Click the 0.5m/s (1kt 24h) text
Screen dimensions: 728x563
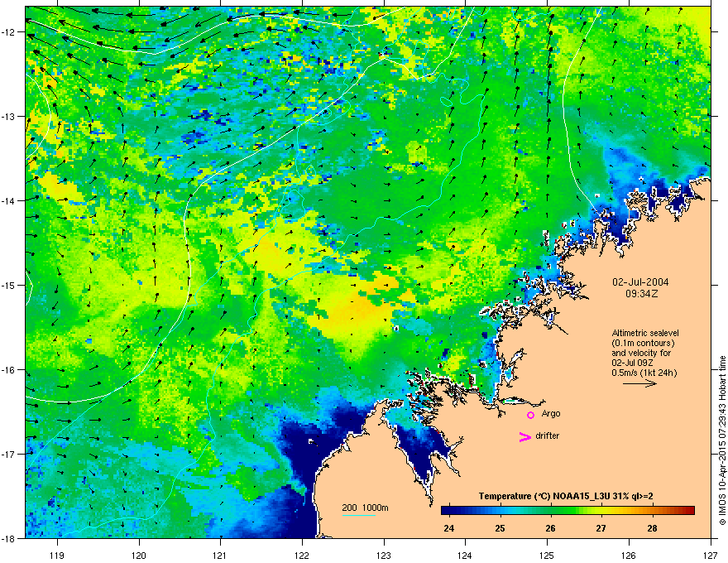coord(644,373)
